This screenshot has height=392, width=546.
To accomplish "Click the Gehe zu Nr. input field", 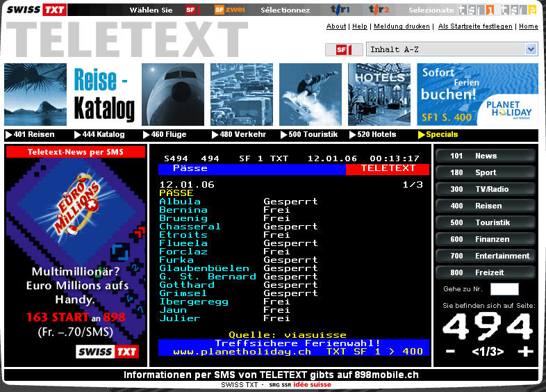I will pos(504,289).
